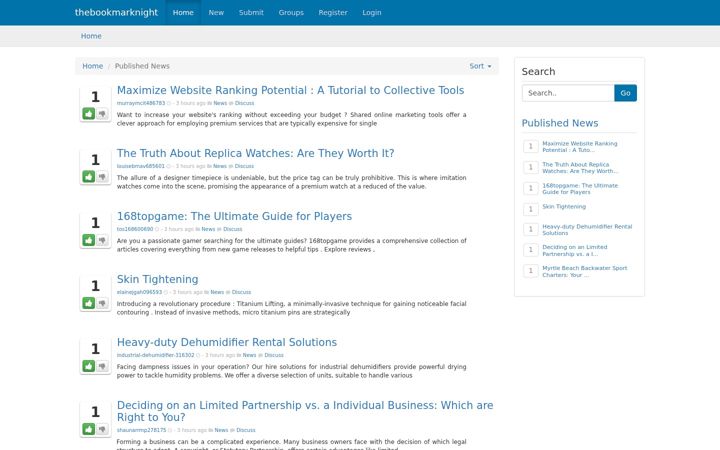Click vote count box beside sidebar Myrtle Beach link
Image resolution: width=720 pixels, height=450 pixels.
(x=531, y=271)
